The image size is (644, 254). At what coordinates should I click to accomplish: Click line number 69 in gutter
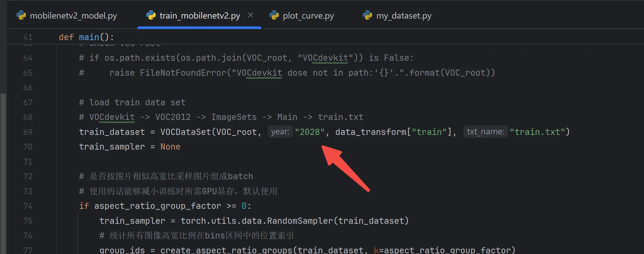[28, 132]
